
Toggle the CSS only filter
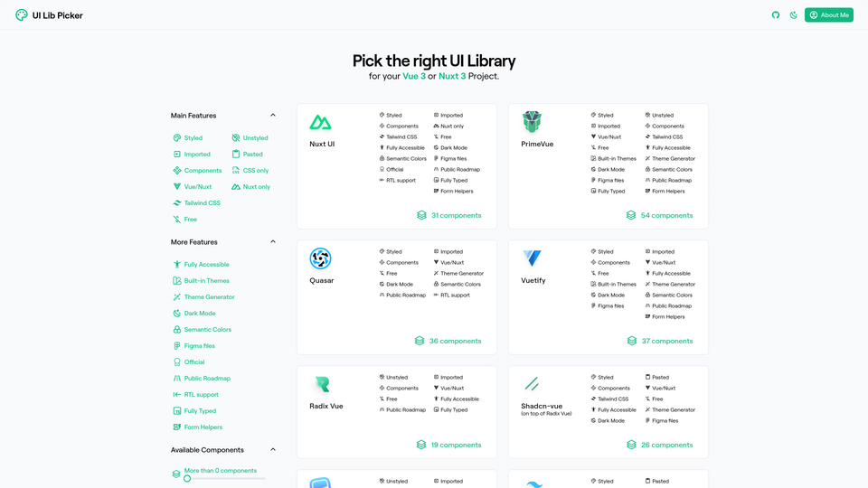point(250,171)
